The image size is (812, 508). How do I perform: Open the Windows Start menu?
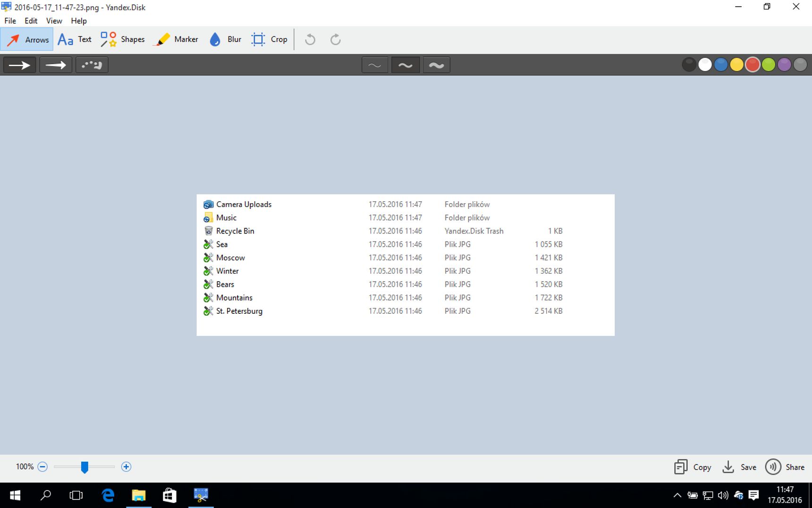pyautogui.click(x=15, y=495)
